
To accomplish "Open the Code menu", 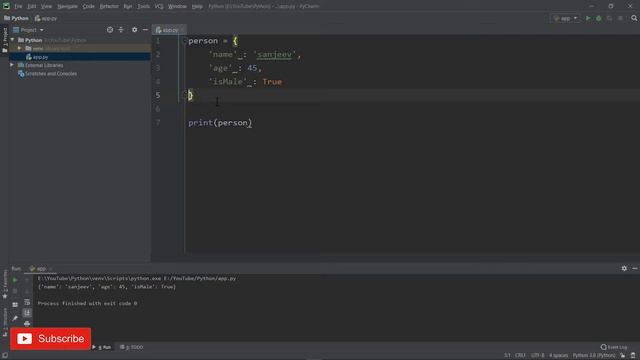I will point(89,6).
